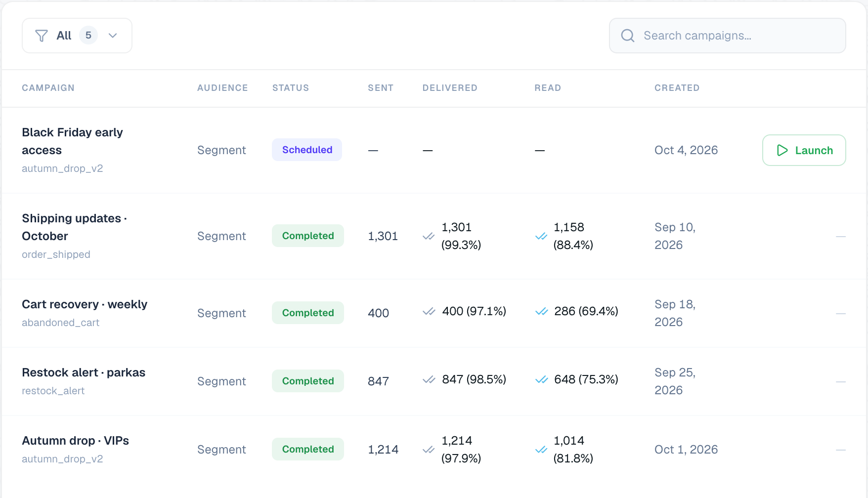The width and height of the screenshot is (868, 498).
Task: Click read double-check icon for Shipping updates
Action: click(541, 236)
